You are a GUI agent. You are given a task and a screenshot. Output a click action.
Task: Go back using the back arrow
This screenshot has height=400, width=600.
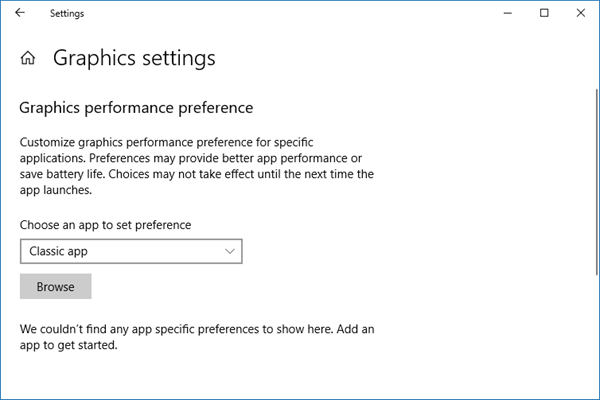pos(20,13)
